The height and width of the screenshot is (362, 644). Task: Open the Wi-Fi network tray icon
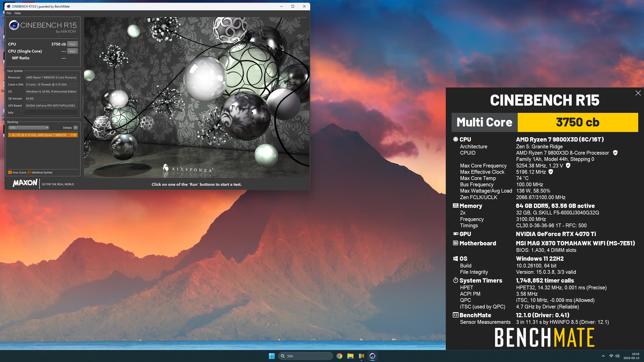[611, 356]
